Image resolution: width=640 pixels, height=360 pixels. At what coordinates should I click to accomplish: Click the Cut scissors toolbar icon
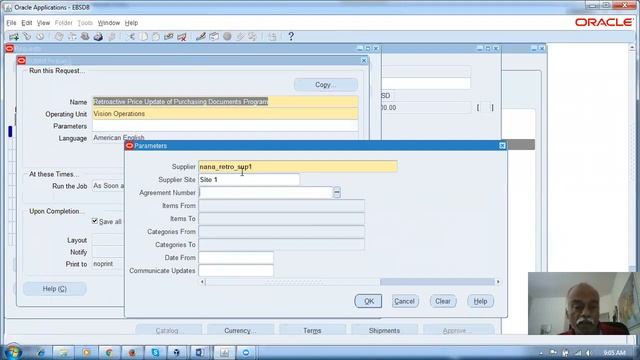click(131, 37)
